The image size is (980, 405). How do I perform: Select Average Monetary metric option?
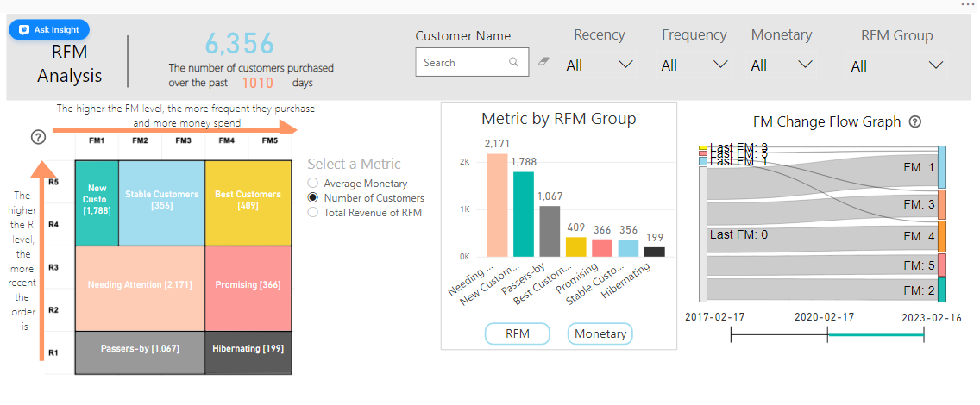(314, 184)
